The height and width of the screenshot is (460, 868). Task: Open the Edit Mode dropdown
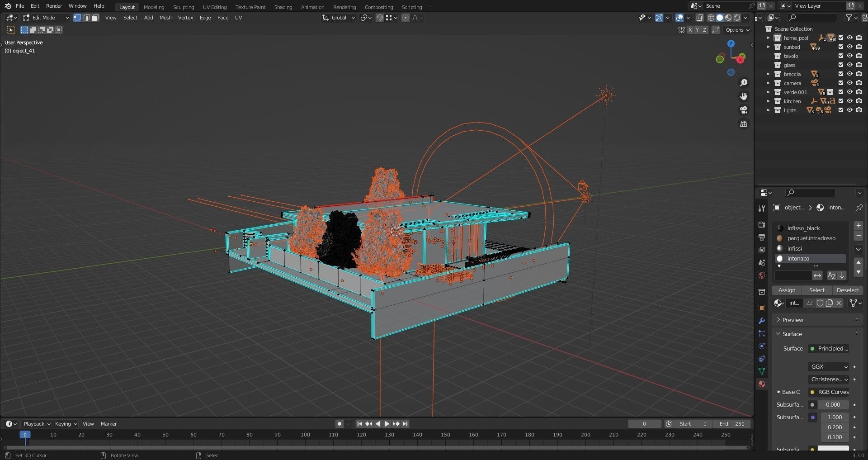pyautogui.click(x=46, y=18)
